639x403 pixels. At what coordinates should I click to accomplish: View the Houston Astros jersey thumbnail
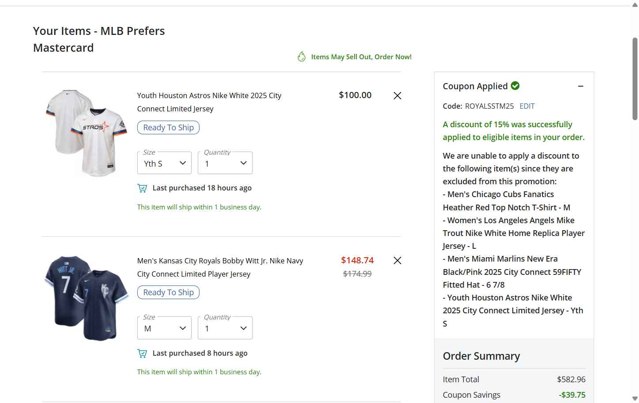pos(82,134)
